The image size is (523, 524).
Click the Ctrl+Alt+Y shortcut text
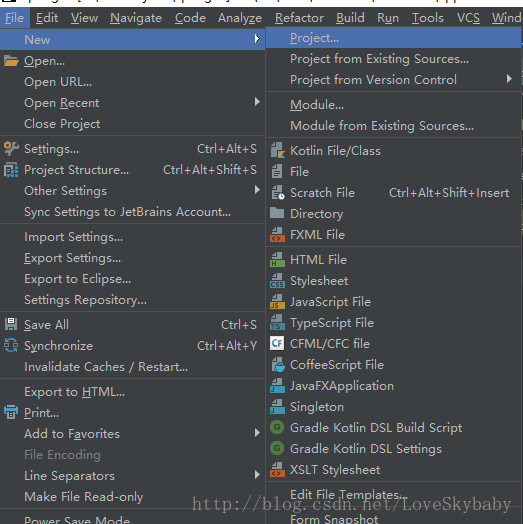click(x=227, y=346)
